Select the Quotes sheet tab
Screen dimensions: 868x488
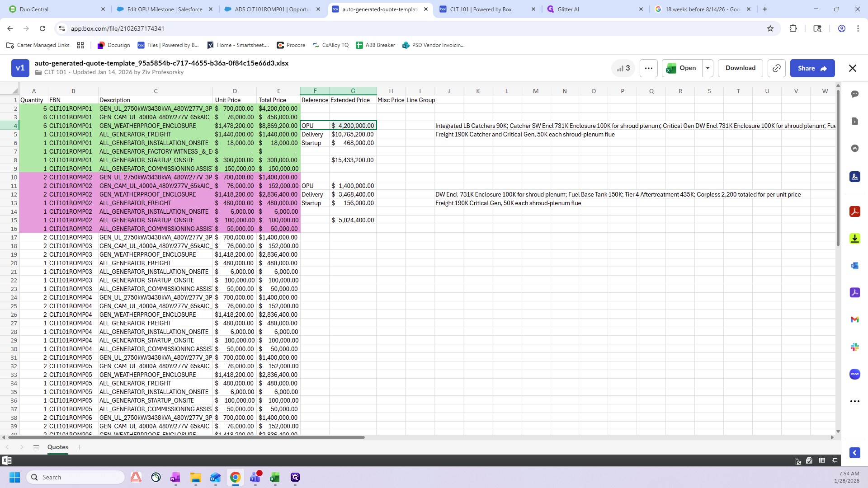57,447
